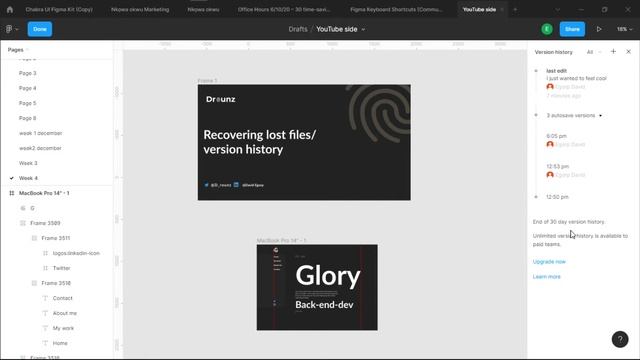Select the Frame 3509 layer
Screen dimensions: 640x360
point(45,223)
